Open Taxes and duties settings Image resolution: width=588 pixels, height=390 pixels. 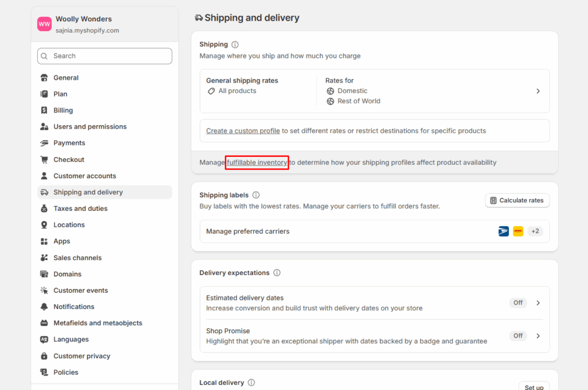[x=80, y=208]
